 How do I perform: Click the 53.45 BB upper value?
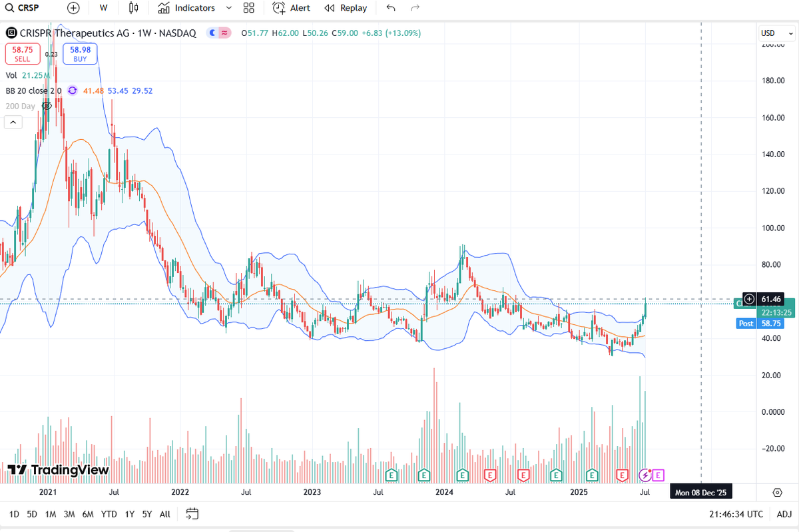click(x=118, y=91)
